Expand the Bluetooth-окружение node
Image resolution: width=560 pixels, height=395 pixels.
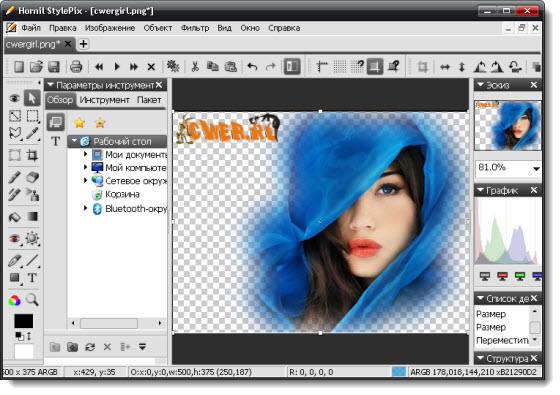tap(85, 208)
